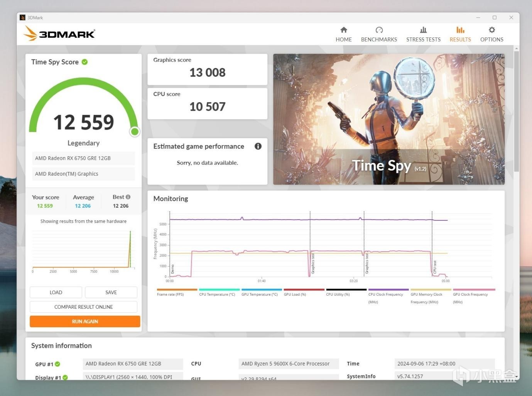Screen dimensions: 532x396
Task: Toggle the Frame rate (FPS) legend swatch
Action: [177, 289]
